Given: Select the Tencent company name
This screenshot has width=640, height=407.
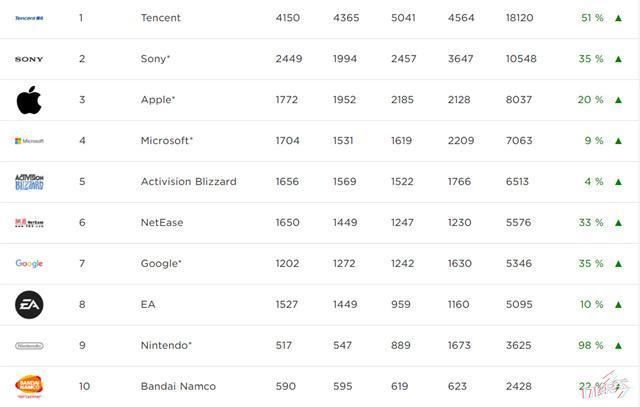Looking at the screenshot, I should coord(161,18).
